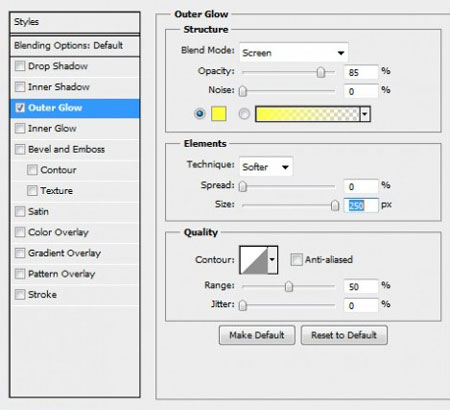Click the Make Default button
450x410 pixels.
(x=257, y=335)
